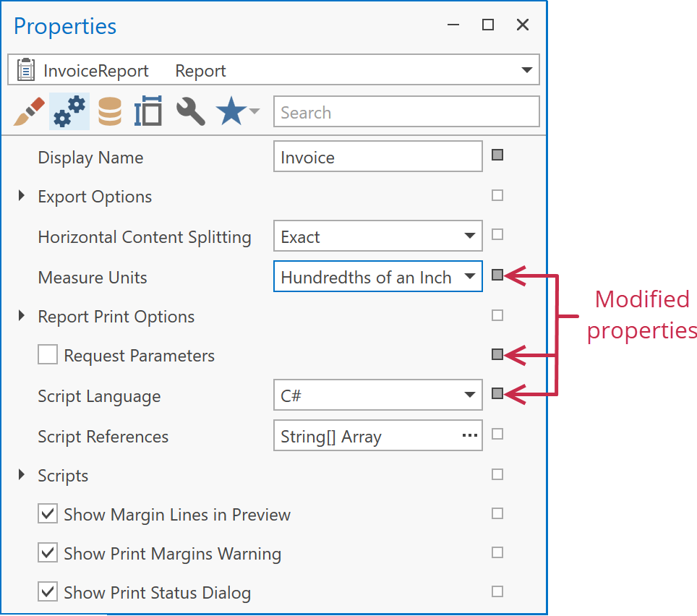The height and width of the screenshot is (616, 697).
Task: Enable the Request Parameters checkbox
Action: click(x=47, y=354)
